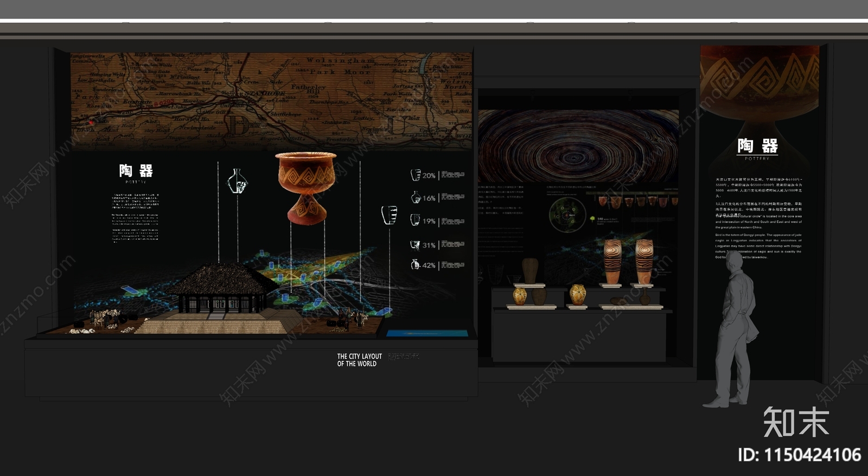
Task: Select the outlined jar icon right of goblet
Action: pyautogui.click(x=389, y=215)
